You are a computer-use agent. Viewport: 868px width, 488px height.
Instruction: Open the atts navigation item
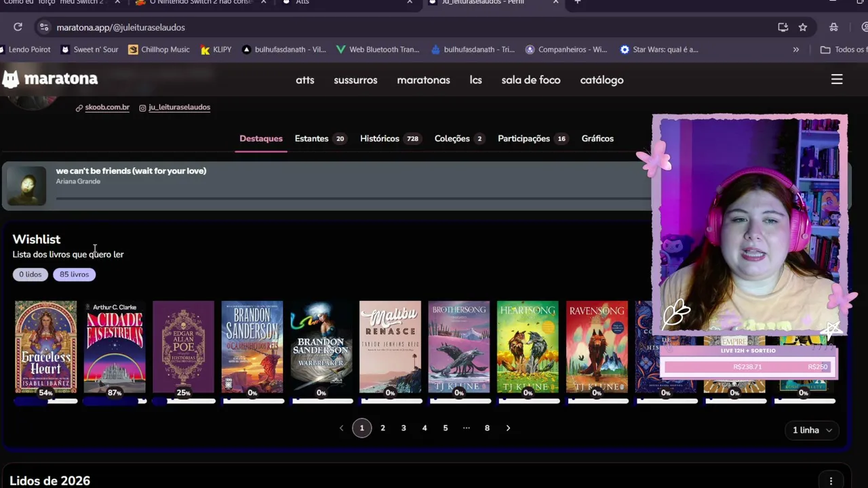tap(305, 80)
